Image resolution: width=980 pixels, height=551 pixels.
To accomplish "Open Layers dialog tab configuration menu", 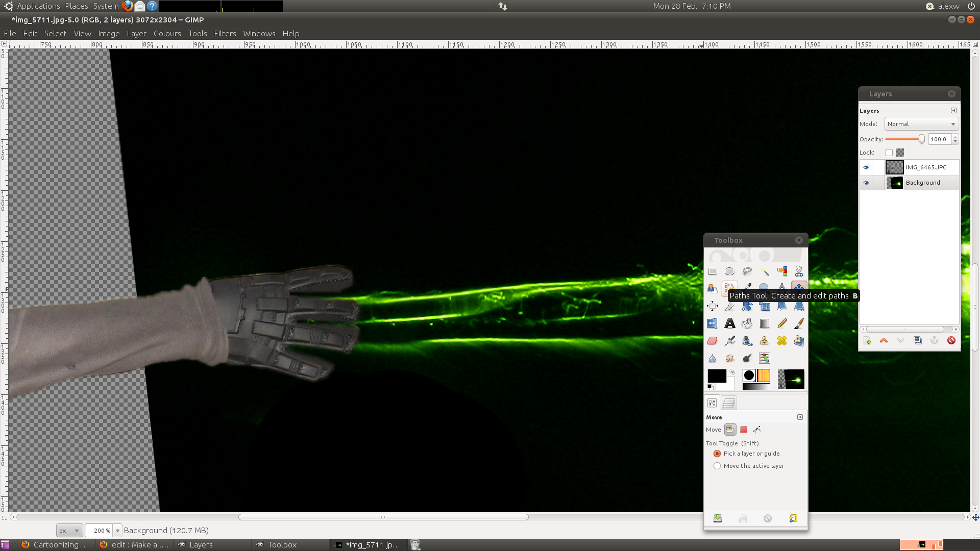I will pos(953,111).
